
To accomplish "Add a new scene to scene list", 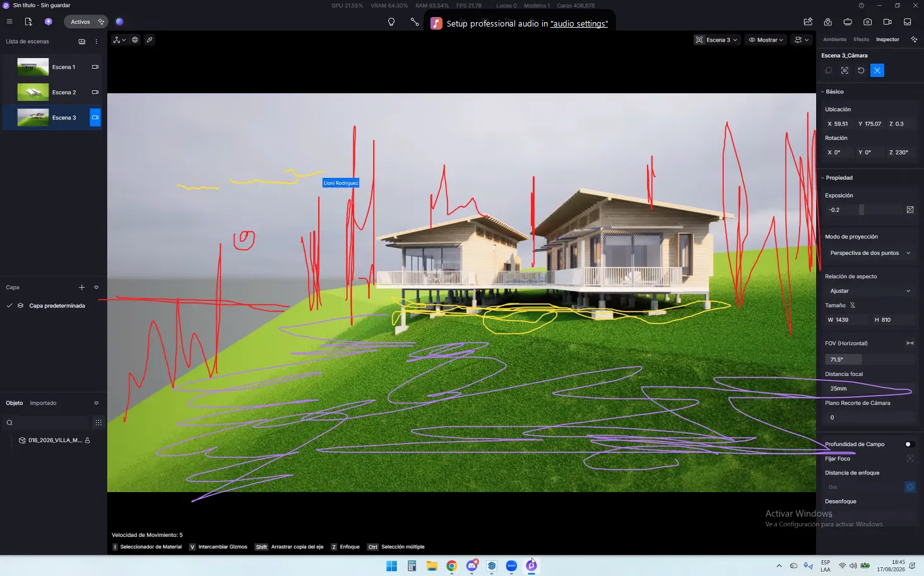I will 81,42.
